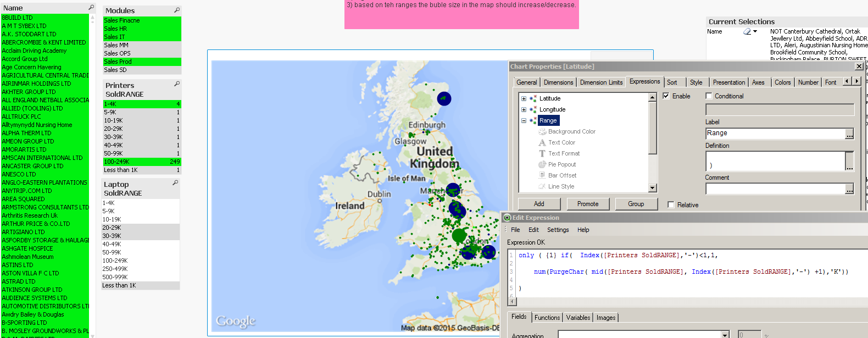The width and height of the screenshot is (868, 338).
Task: Open the Settings menu in Edit Expression
Action: [558, 230]
